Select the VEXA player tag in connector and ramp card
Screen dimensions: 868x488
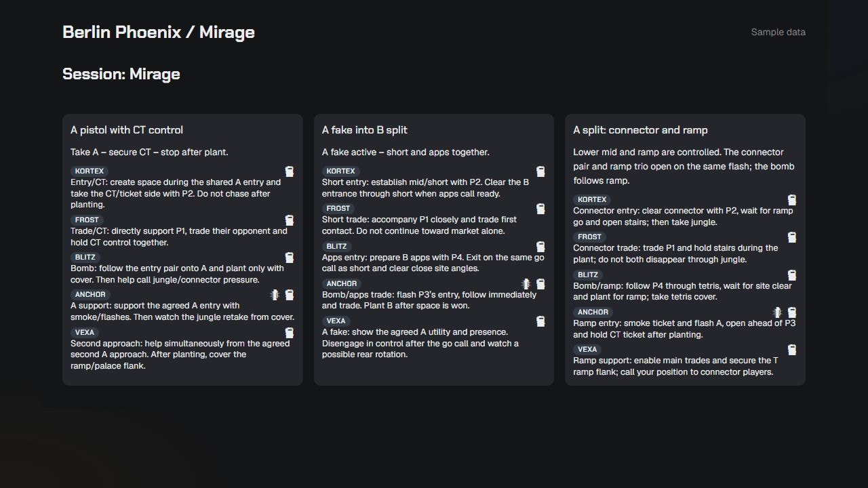click(x=587, y=350)
